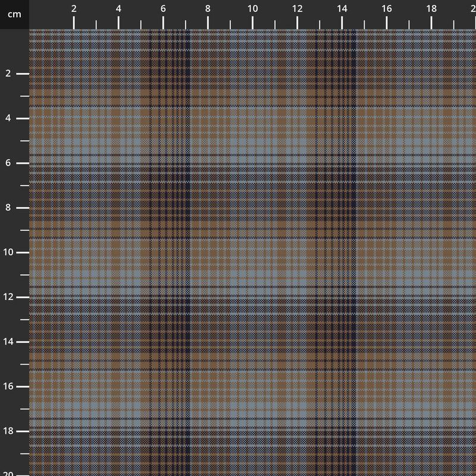Click the number 6 on the top ruler
Viewport: 476px width, 476px height.
point(162,10)
